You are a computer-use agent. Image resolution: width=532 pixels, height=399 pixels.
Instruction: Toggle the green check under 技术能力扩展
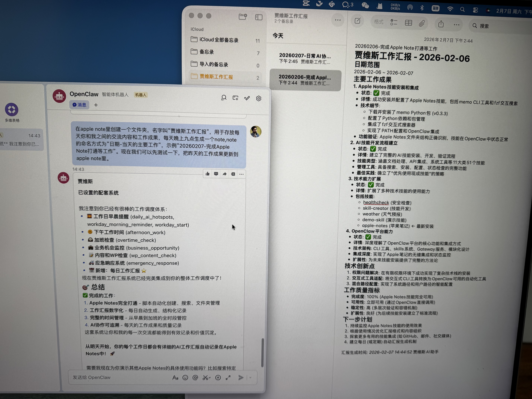click(x=371, y=185)
